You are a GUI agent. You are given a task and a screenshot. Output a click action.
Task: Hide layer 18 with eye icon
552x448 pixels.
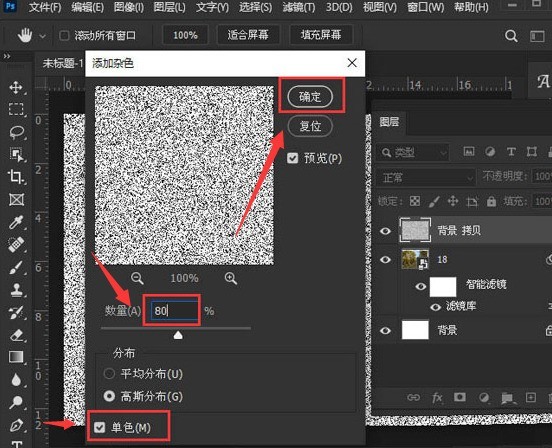click(x=385, y=260)
